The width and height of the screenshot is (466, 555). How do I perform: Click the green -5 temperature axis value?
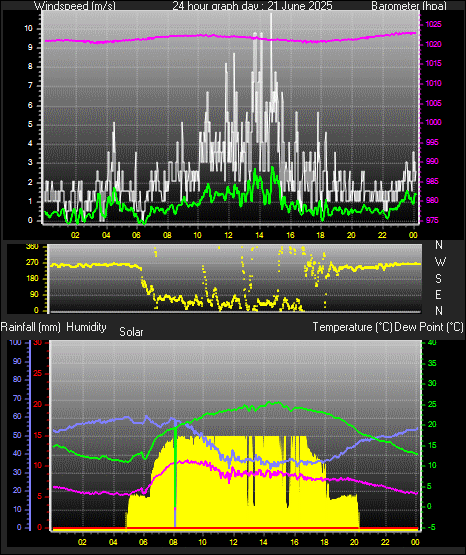(432, 527)
